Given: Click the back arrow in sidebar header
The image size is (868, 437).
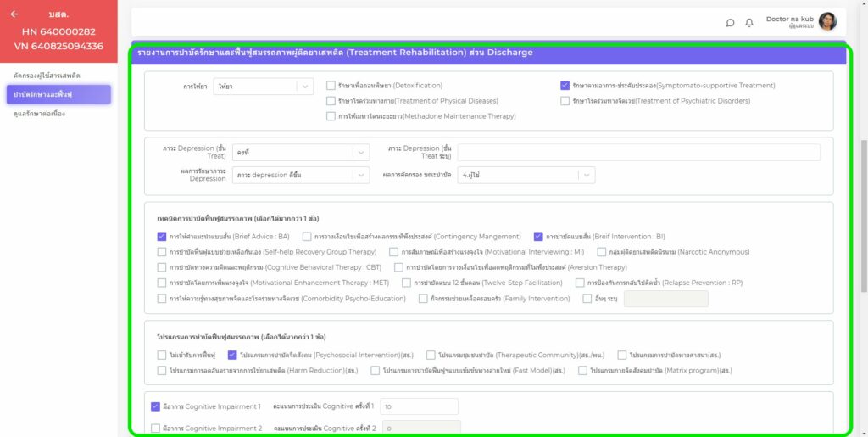Looking at the screenshot, I should 14,14.
